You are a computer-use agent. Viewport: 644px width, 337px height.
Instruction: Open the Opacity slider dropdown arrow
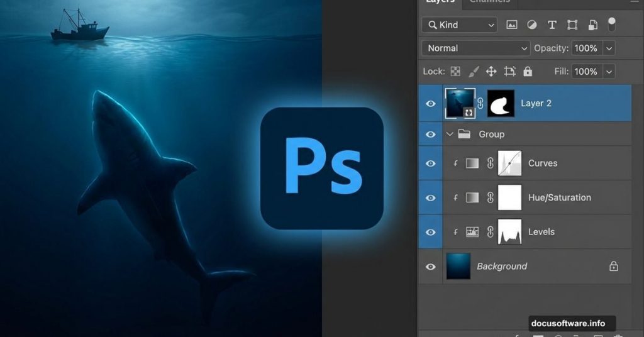(x=609, y=48)
